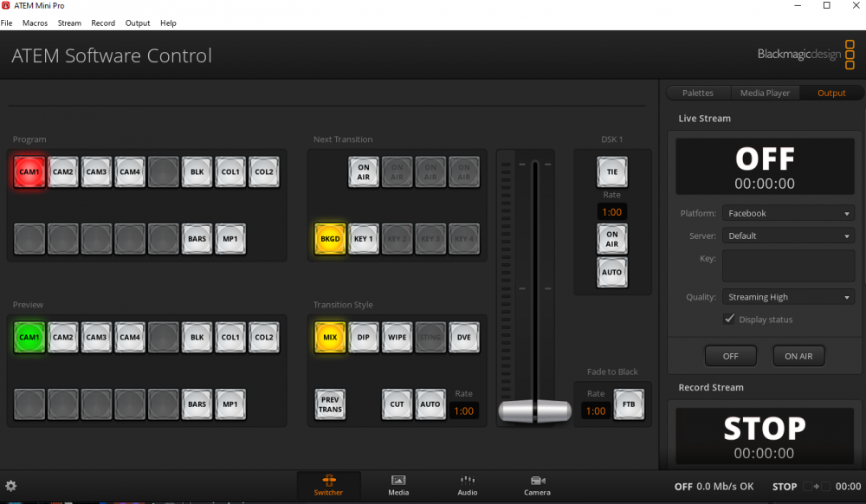Click the ATEM Mini Pro title bar icon
Image resolution: width=866 pixels, height=504 pixels.
[6, 5]
